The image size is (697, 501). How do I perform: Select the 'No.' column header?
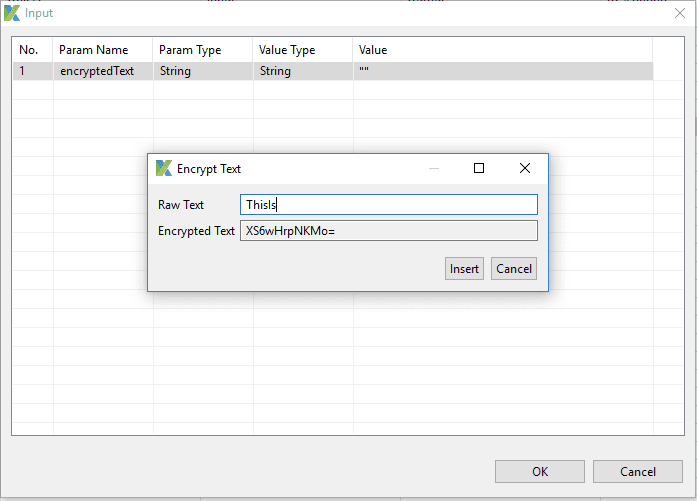tap(33, 50)
